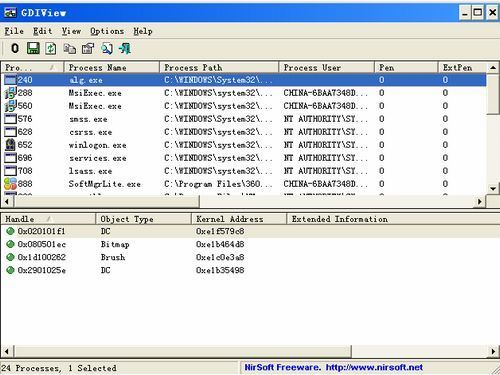Image resolution: width=500 pixels, height=375 pixels.
Task: Click the bold zero counter toolbar icon
Action: (x=15, y=49)
